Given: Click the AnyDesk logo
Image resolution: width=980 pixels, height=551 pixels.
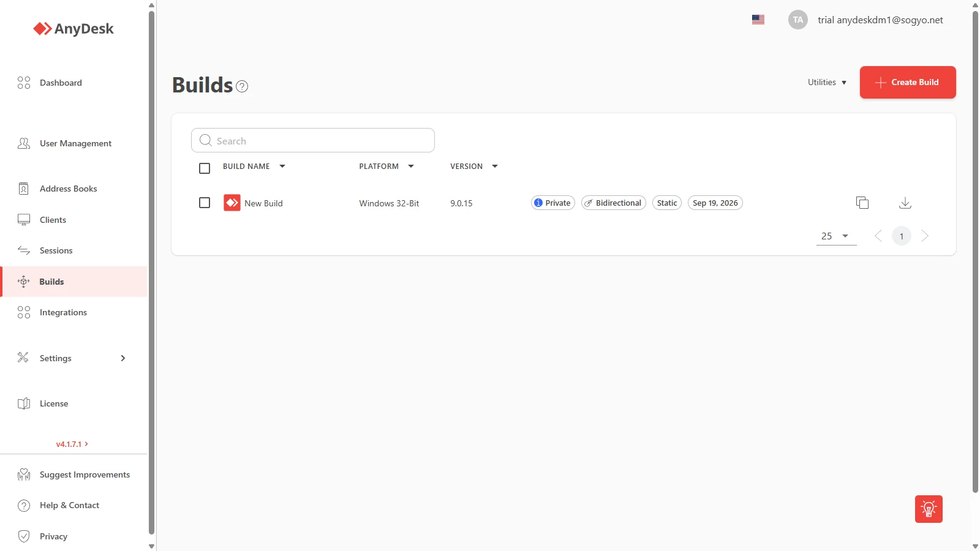Looking at the screenshot, I should coord(73,29).
